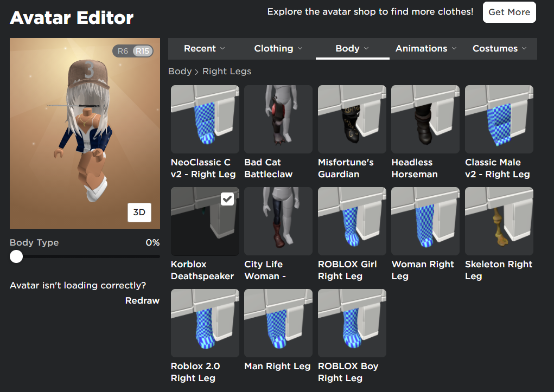Click the 'ROBLOX Boy Right Leg' label
554x392 pixels.
pos(348,372)
